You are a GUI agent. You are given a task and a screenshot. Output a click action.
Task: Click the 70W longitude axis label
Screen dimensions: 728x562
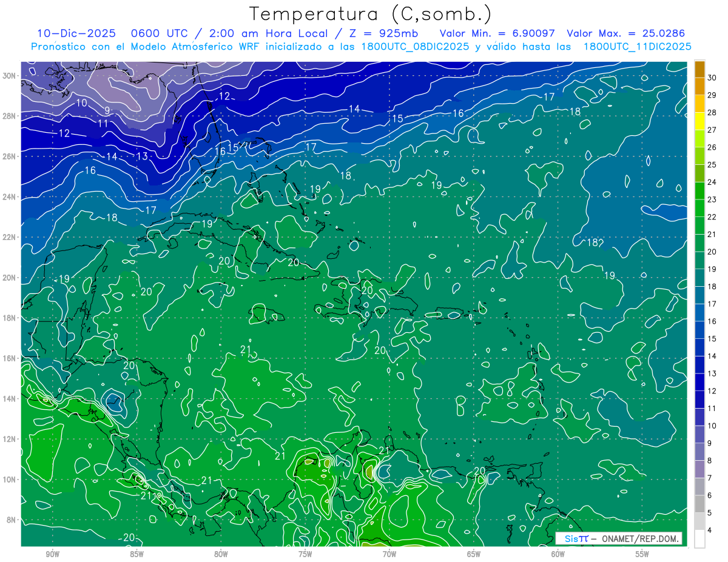click(389, 554)
